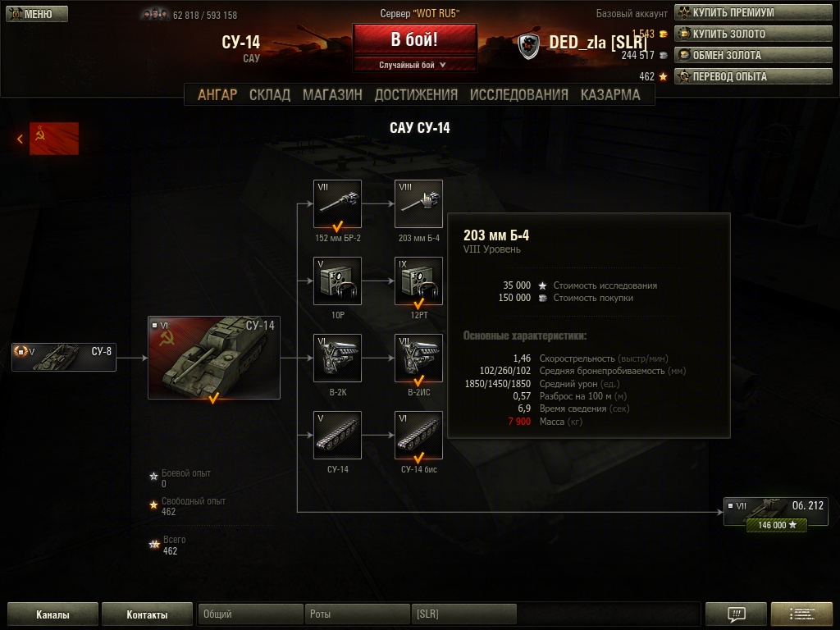
Task: Select the В-2К engine module
Action: (x=337, y=358)
